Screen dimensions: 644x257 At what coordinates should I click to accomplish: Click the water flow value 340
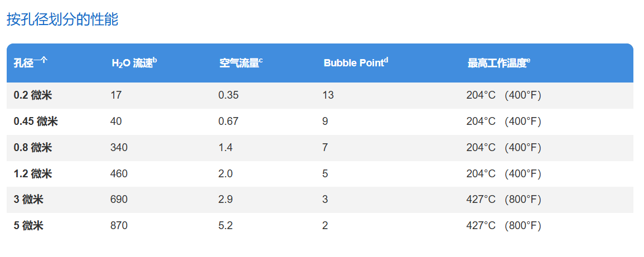[119, 148]
